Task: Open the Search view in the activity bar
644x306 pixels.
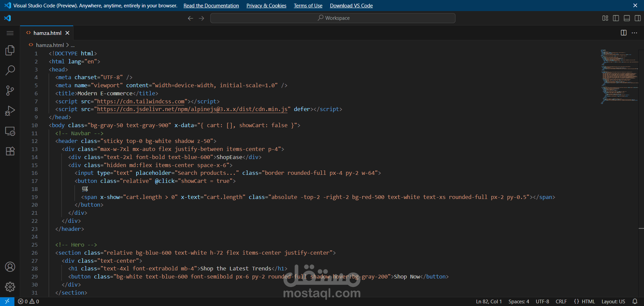Action: [10, 70]
